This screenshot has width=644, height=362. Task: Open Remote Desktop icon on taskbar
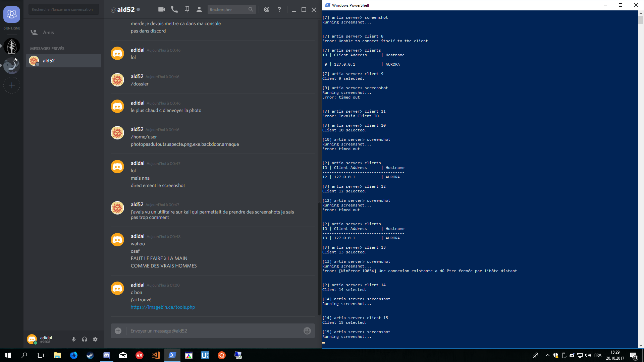238,355
